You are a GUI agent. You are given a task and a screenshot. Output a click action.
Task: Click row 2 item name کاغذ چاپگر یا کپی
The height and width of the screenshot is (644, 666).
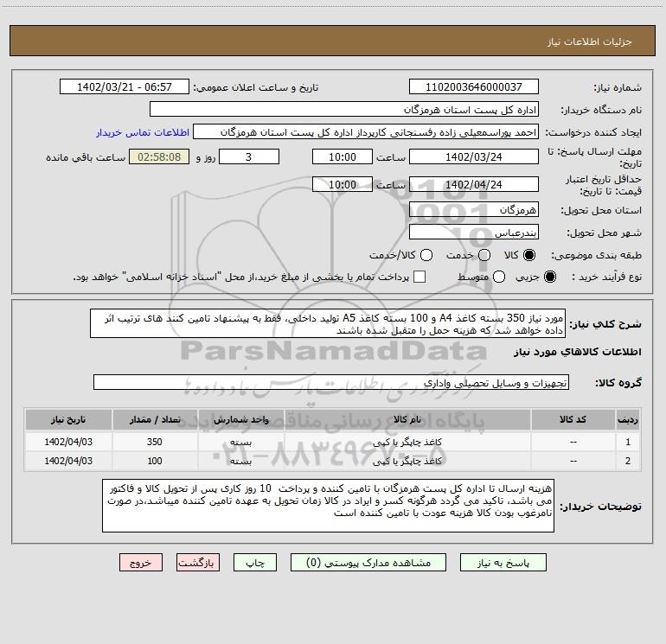tap(407, 461)
